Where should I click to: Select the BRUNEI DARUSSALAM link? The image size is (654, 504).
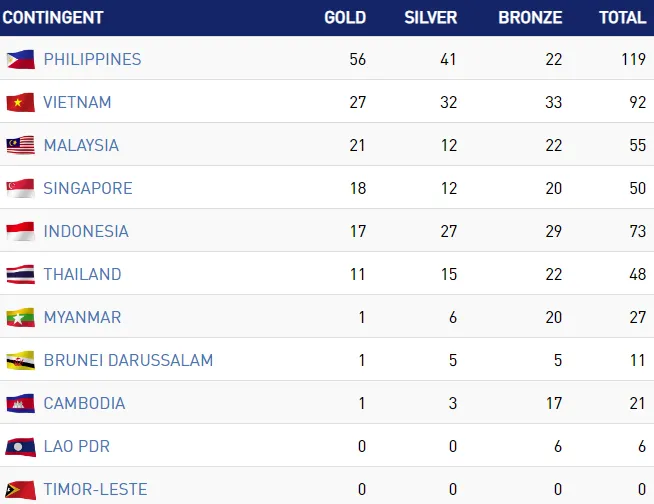pos(128,360)
